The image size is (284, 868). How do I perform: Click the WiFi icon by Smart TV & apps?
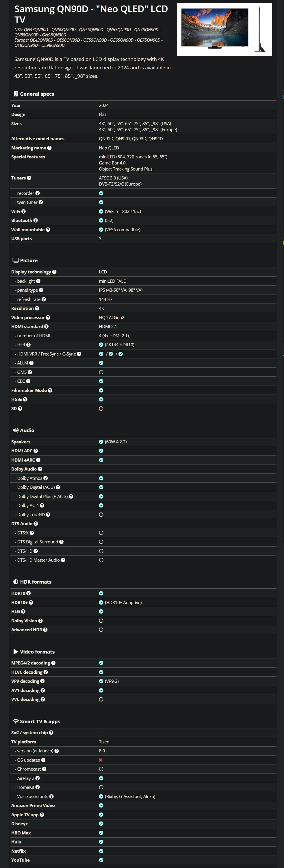(16, 721)
